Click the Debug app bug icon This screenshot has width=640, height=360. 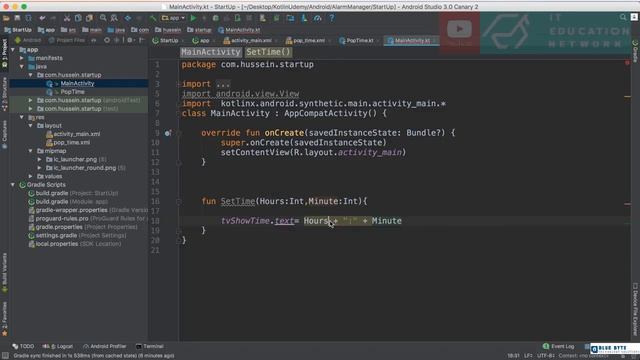click(216, 18)
